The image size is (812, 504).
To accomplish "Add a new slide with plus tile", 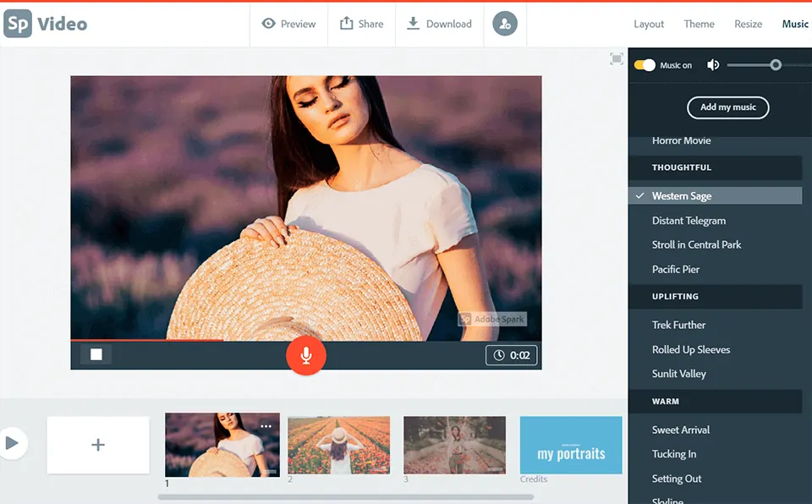I will pyautogui.click(x=98, y=445).
